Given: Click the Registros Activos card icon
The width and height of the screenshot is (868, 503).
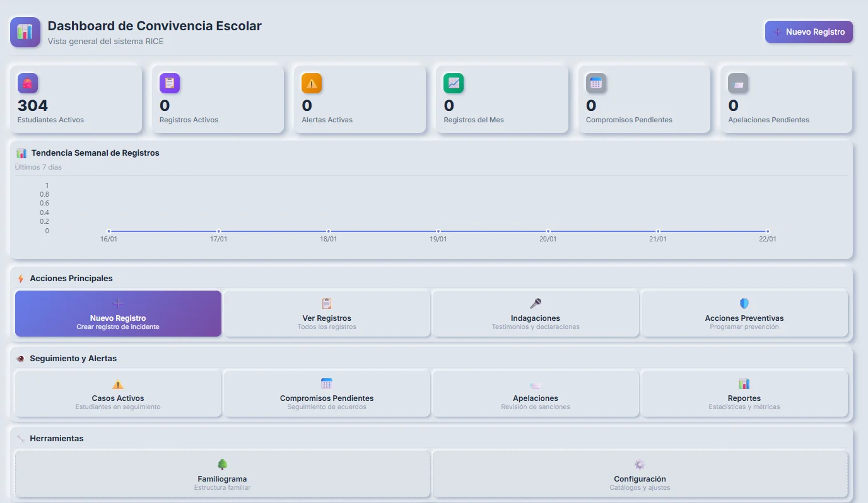Looking at the screenshot, I should point(170,83).
